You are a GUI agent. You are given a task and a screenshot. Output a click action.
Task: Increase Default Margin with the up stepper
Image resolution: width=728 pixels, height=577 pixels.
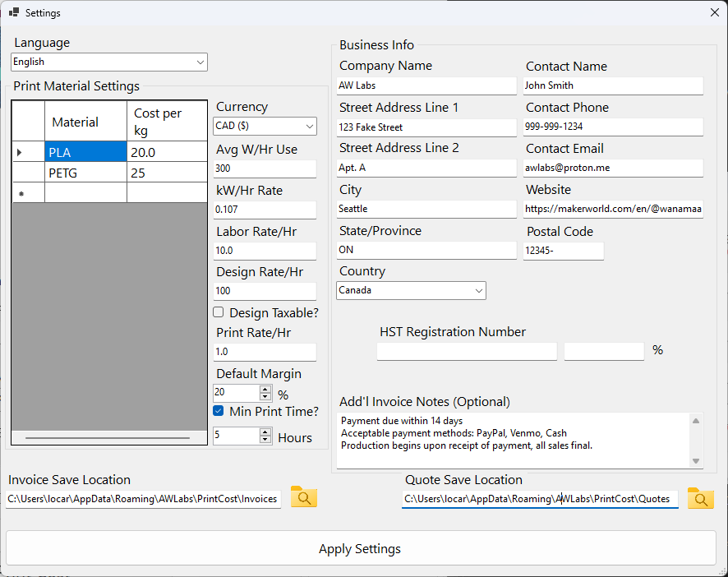(x=265, y=390)
